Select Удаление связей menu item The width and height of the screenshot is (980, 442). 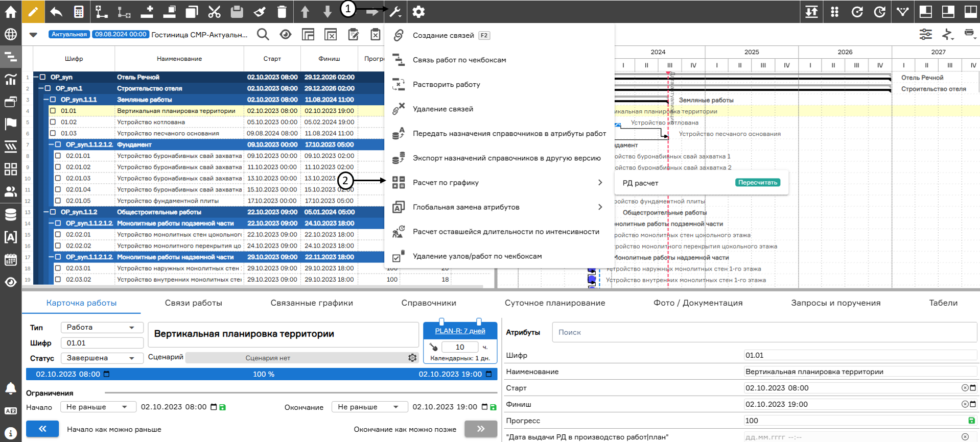[x=499, y=109]
